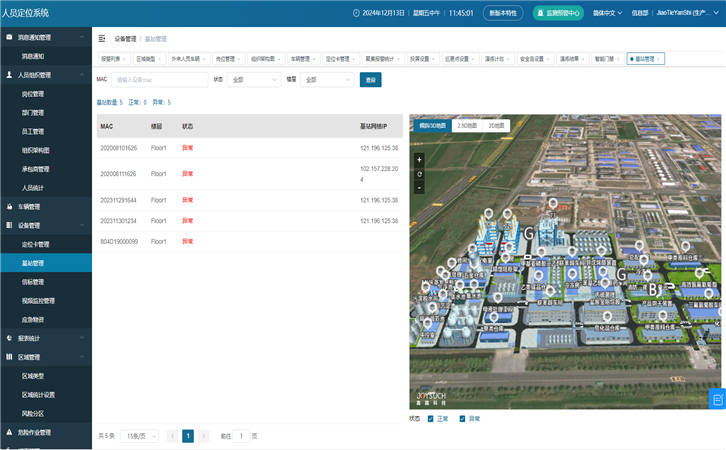Click the 报表统计 pie chart icon in sidebar

click(9, 338)
